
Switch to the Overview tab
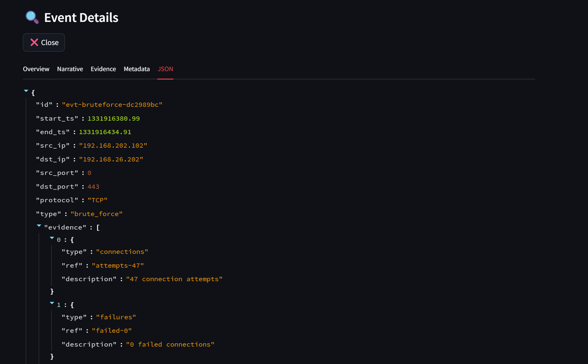[x=36, y=69]
